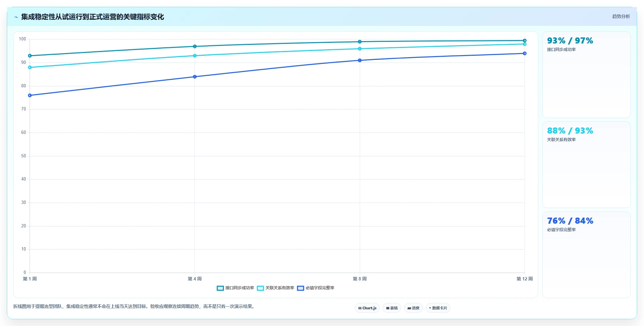Click the 关联关系有效率 data point at 第 1 周
The height and width of the screenshot is (326, 644).
[30, 67]
